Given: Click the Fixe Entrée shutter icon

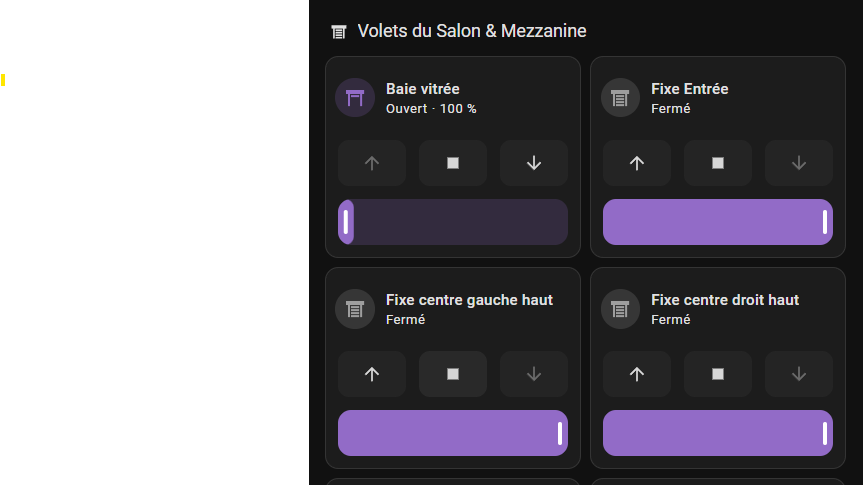Looking at the screenshot, I should [620, 98].
